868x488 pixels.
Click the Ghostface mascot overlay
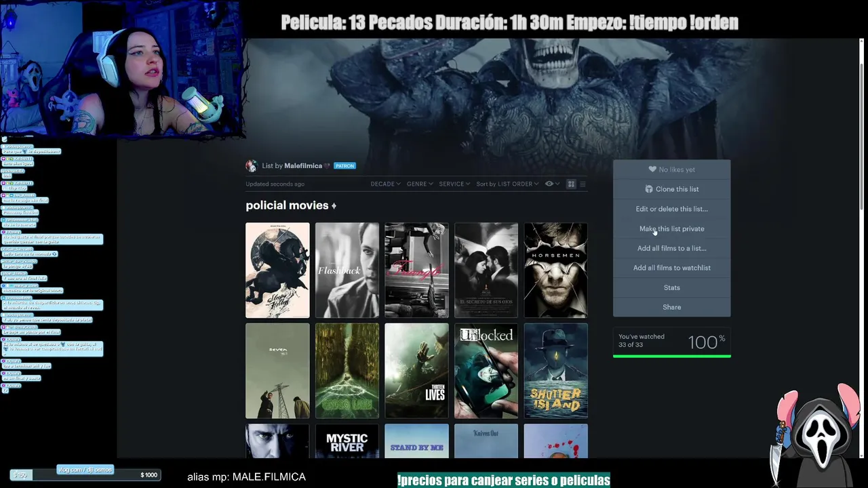click(818, 434)
